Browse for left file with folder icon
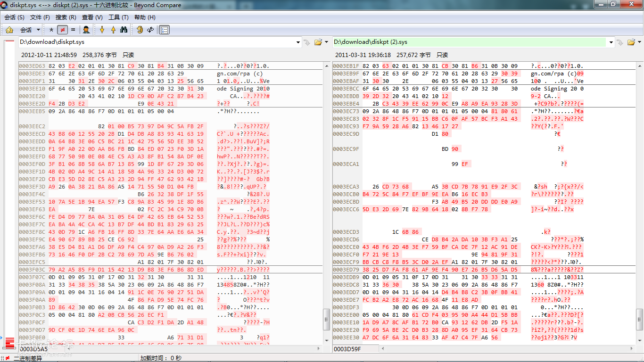 pyautogui.click(x=318, y=42)
